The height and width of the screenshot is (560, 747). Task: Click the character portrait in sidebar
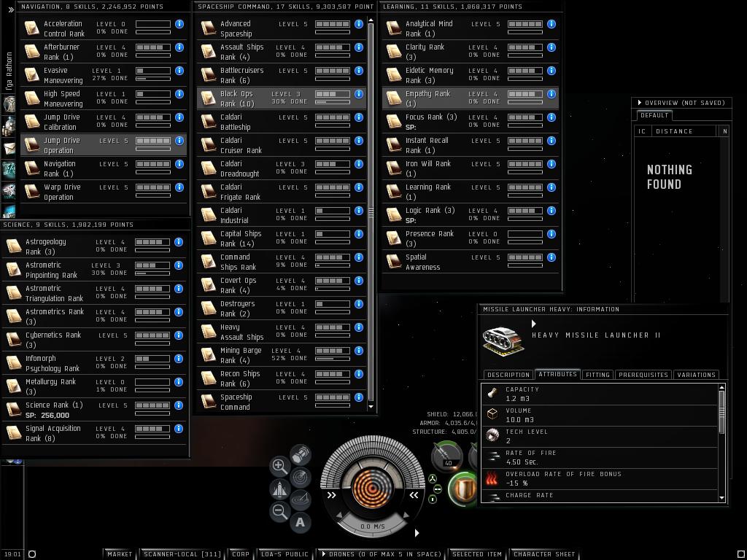9,104
